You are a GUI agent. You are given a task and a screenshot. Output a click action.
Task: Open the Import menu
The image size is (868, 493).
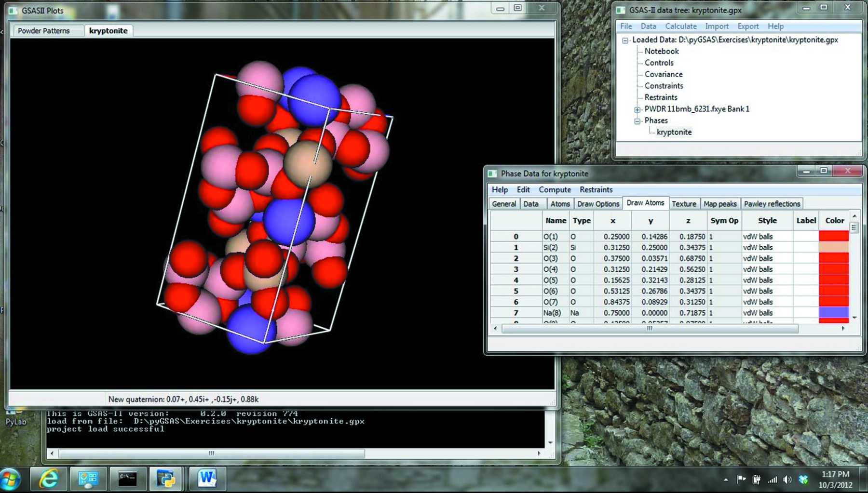pyautogui.click(x=717, y=27)
